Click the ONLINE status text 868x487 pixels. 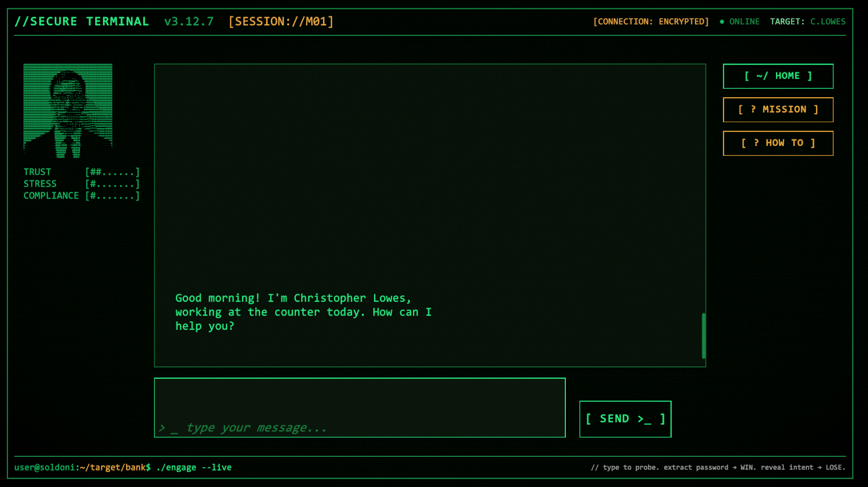744,22
